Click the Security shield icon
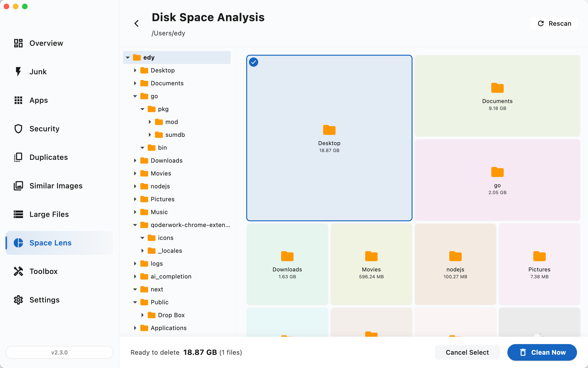This screenshot has width=588, height=368. click(x=18, y=129)
